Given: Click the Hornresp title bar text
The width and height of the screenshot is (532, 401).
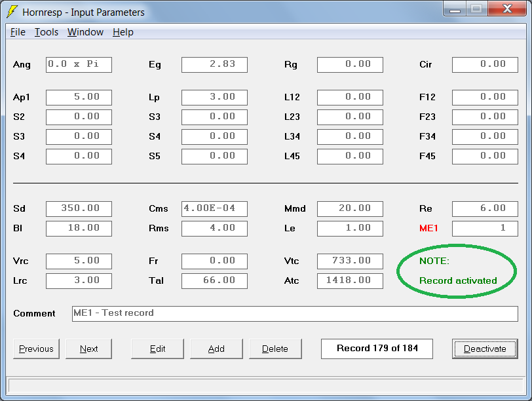Looking at the screenshot, I should (83, 12).
